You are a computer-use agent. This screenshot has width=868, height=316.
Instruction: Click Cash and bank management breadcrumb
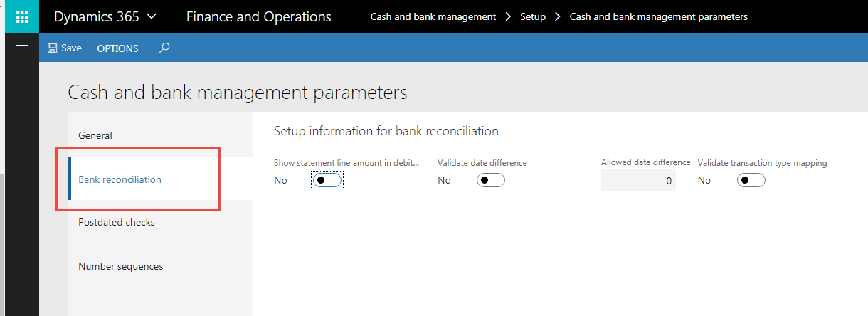coord(433,16)
